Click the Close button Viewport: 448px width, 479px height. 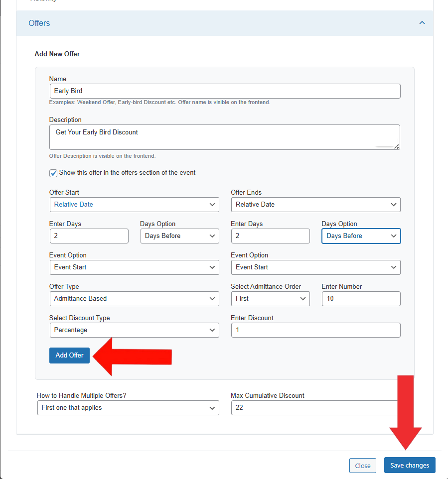(x=363, y=466)
